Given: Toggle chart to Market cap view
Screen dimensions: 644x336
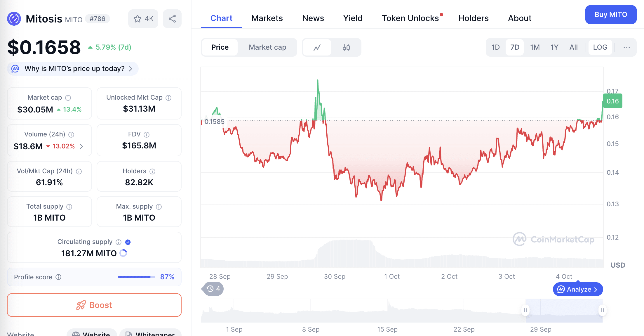Looking at the screenshot, I should coord(267,47).
